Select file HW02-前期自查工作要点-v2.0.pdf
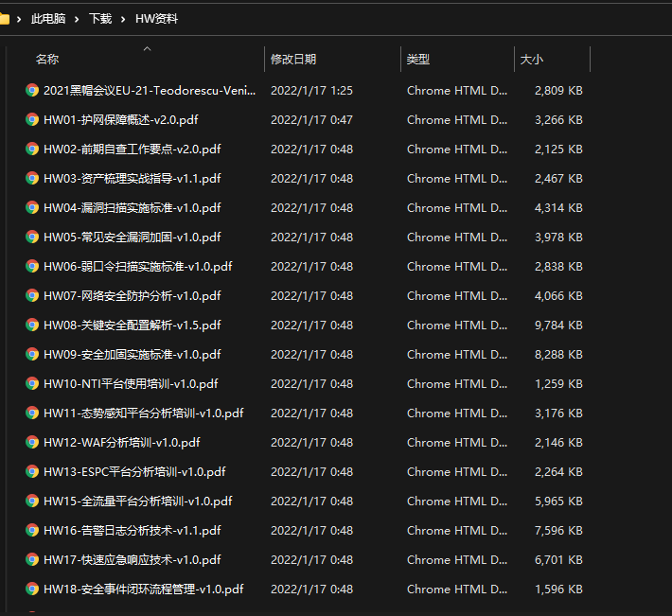This screenshot has height=616, width=672. 133,150
